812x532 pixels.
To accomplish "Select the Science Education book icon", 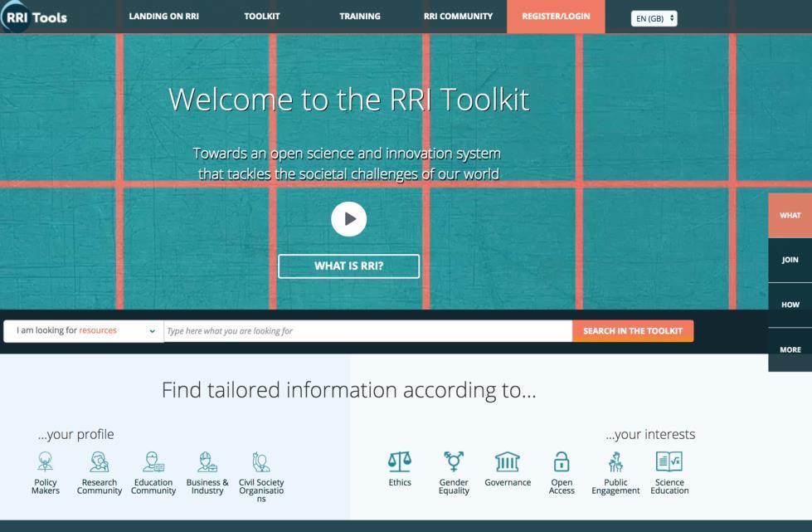I will point(669,461).
